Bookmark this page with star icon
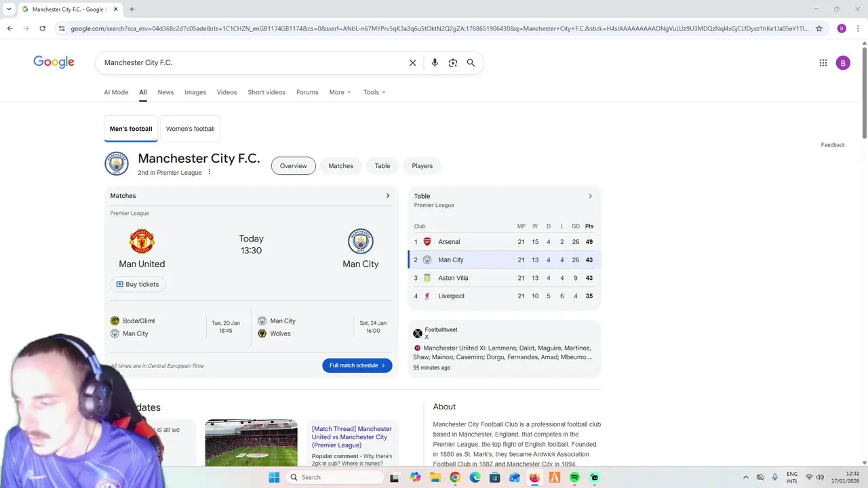This screenshot has width=868, height=488. (x=819, y=28)
